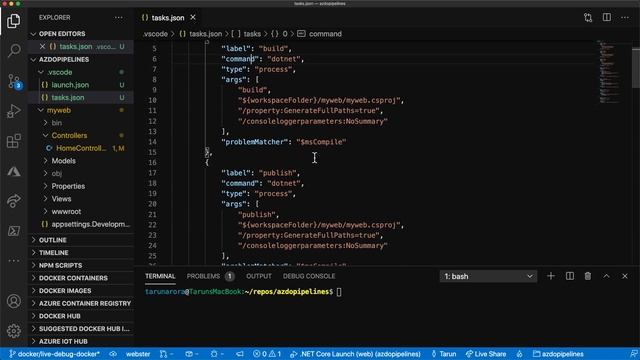This screenshot has width=640, height=360.
Task: Expand Docker Images section
Action: click(81, 291)
